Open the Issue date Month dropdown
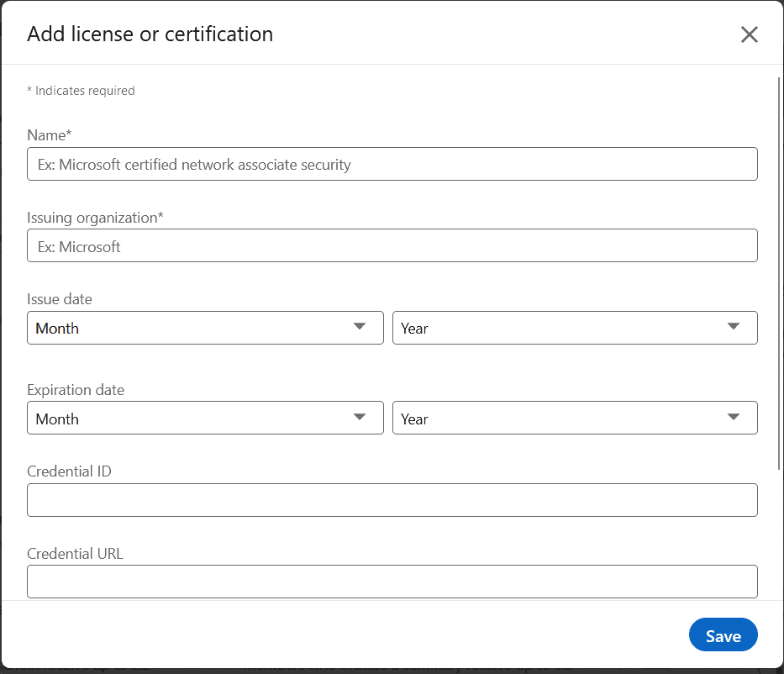The image size is (784, 674). point(205,328)
